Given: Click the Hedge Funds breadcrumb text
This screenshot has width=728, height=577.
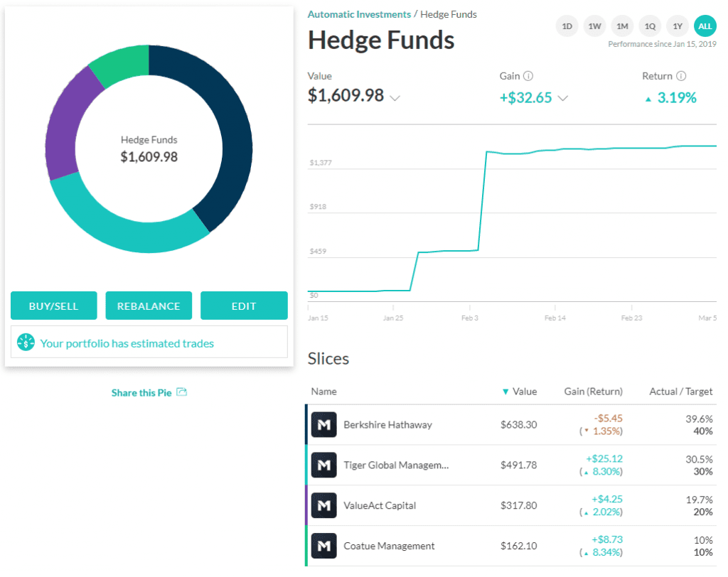Looking at the screenshot, I should click(x=449, y=14).
